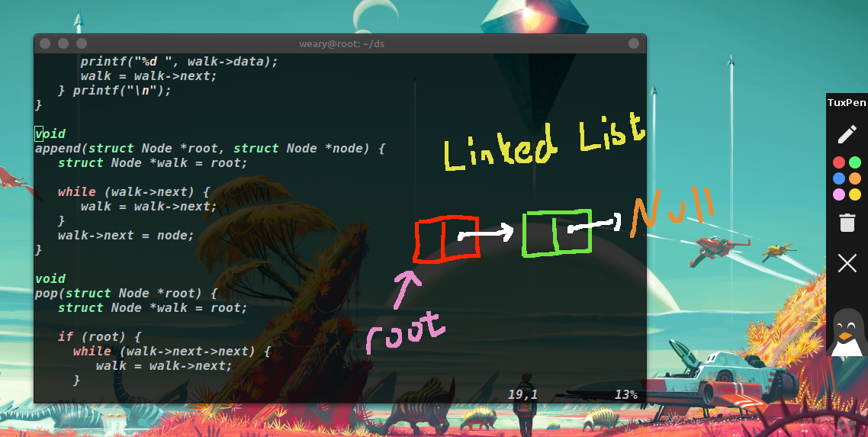Image resolution: width=868 pixels, height=437 pixels.
Task: Click the 'while (walk->next->next) {' line
Action: pyautogui.click(x=172, y=352)
